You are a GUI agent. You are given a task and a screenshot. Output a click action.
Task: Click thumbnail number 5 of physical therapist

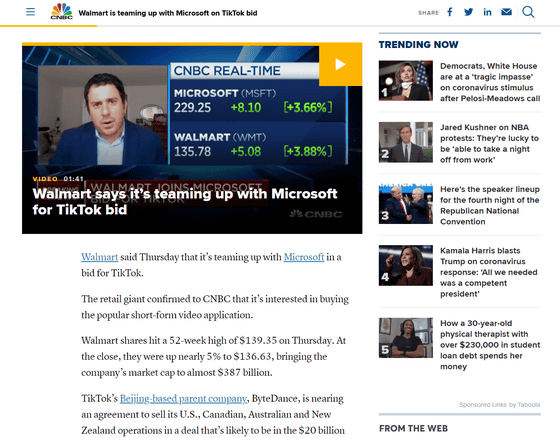[406, 338]
